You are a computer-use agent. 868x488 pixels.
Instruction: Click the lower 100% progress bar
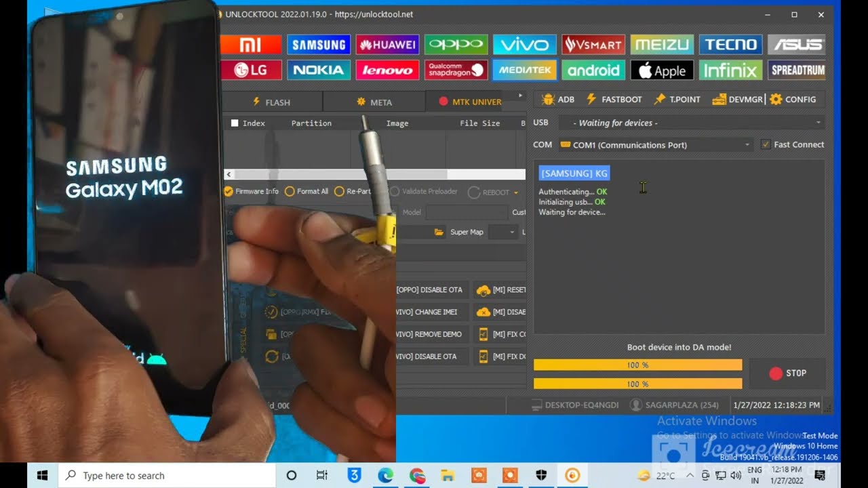pyautogui.click(x=638, y=384)
